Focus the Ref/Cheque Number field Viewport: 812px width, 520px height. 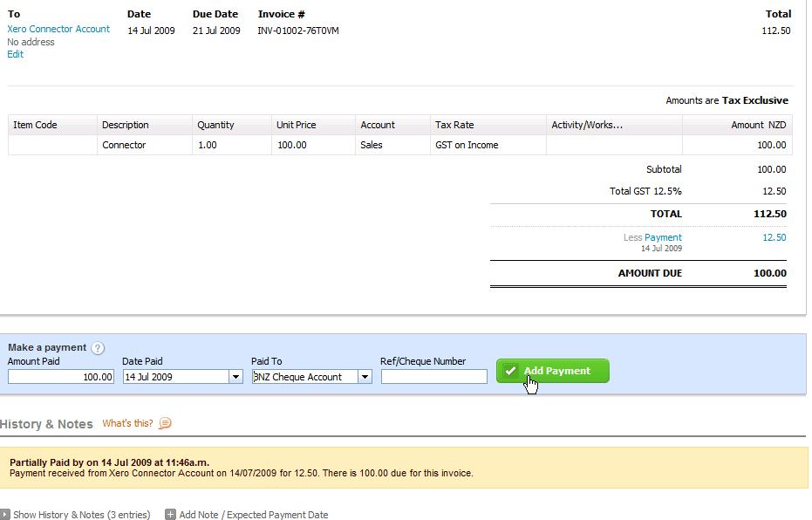434,377
